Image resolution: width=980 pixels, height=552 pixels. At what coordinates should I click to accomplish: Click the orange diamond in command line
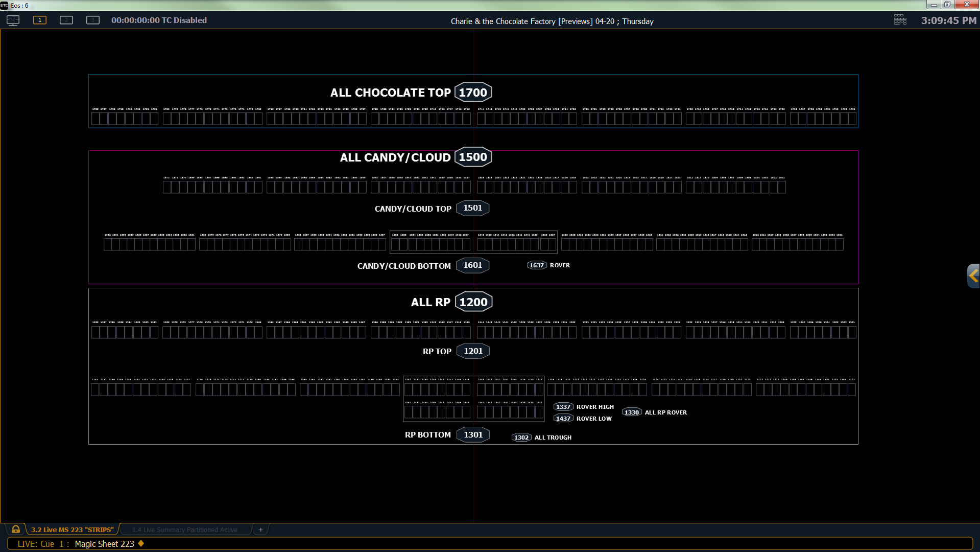pyautogui.click(x=141, y=543)
